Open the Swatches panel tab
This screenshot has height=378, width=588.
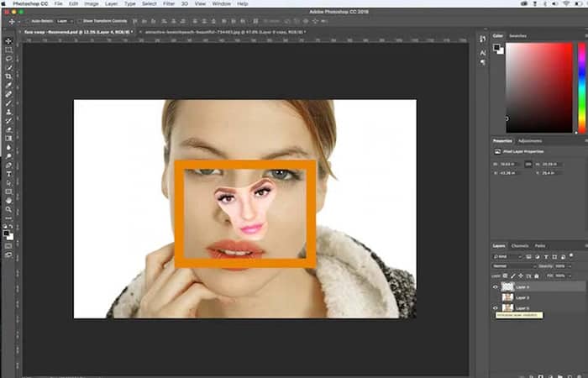tap(518, 36)
